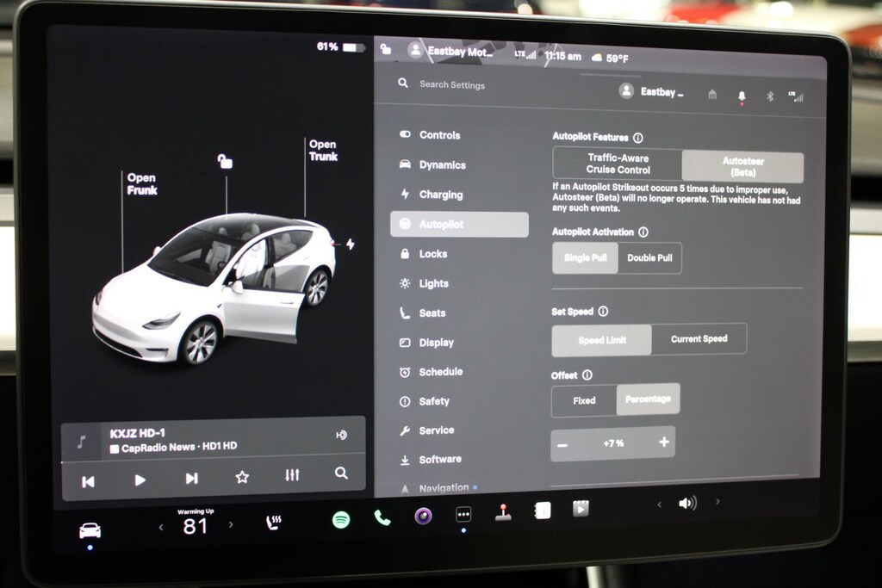This screenshot has width=882, height=588.
Task: Switch the offset to Fixed
Action: point(584,400)
